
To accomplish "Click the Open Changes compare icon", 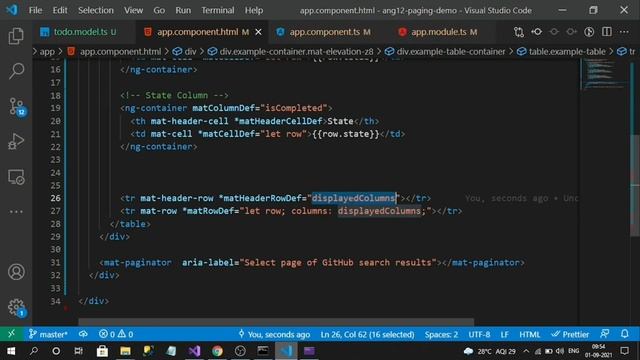I will 519,32.
